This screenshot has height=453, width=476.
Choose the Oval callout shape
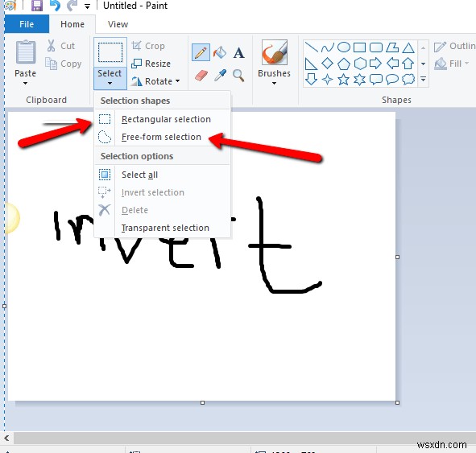(392, 80)
